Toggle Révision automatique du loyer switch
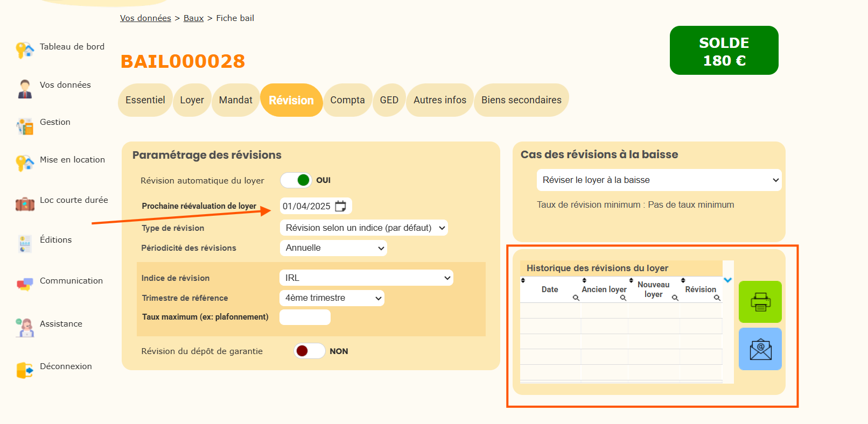 [296, 180]
